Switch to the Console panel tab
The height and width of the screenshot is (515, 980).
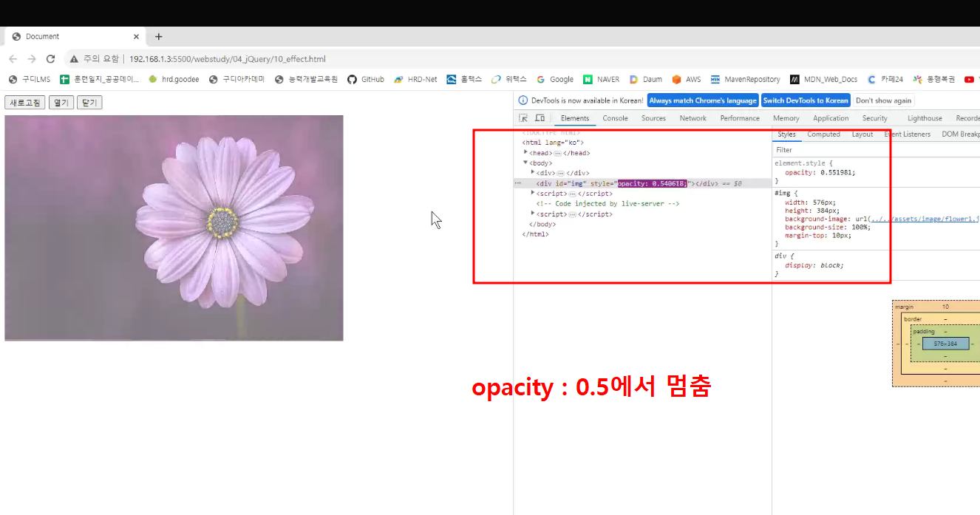(x=615, y=118)
